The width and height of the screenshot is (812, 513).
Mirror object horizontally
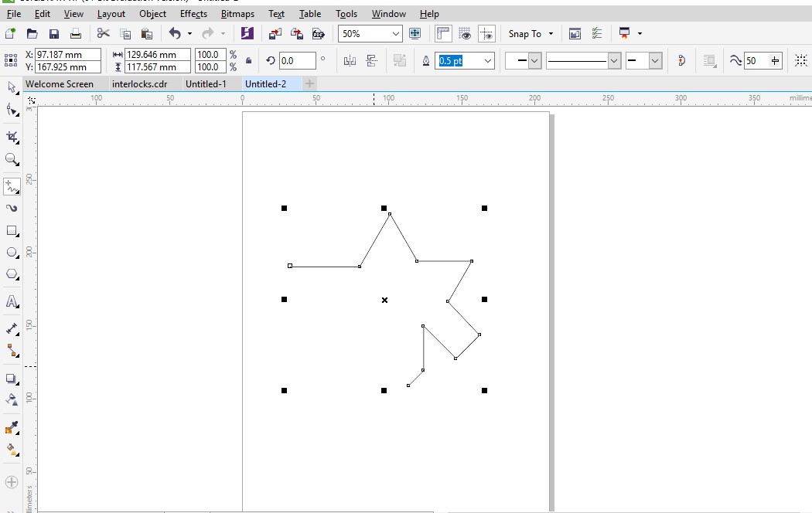click(350, 61)
